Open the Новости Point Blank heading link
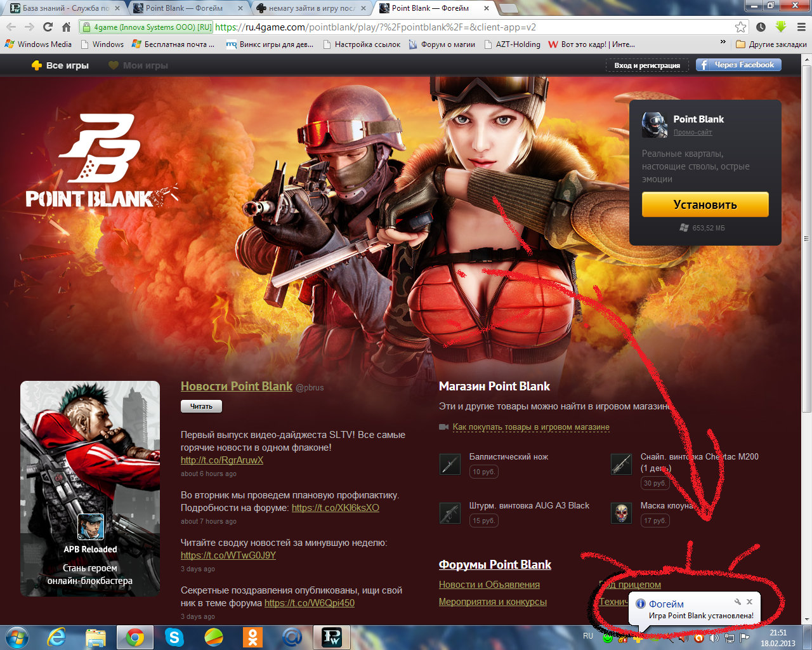The image size is (812, 650). [x=237, y=386]
